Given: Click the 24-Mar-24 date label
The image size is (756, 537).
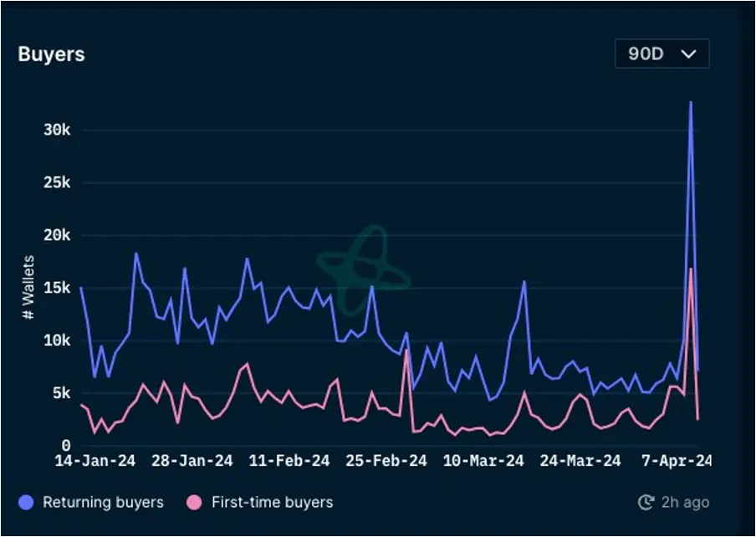Looking at the screenshot, I should [x=580, y=460].
